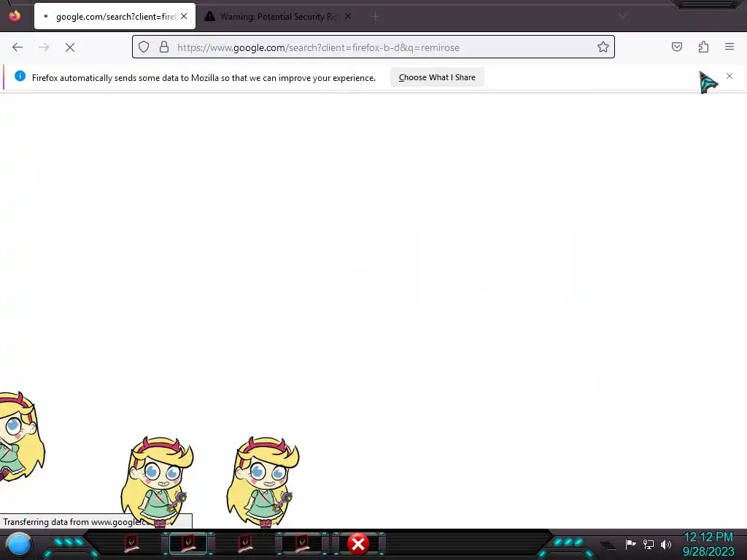Viewport: 747px width, 560px height.
Task: Stop loading the page
Action: pyautogui.click(x=70, y=47)
